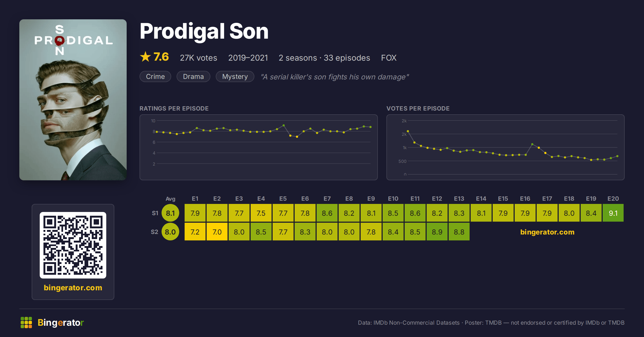644x337 pixels.
Task: Click the Bingerator grid logo icon
Action: (26, 323)
